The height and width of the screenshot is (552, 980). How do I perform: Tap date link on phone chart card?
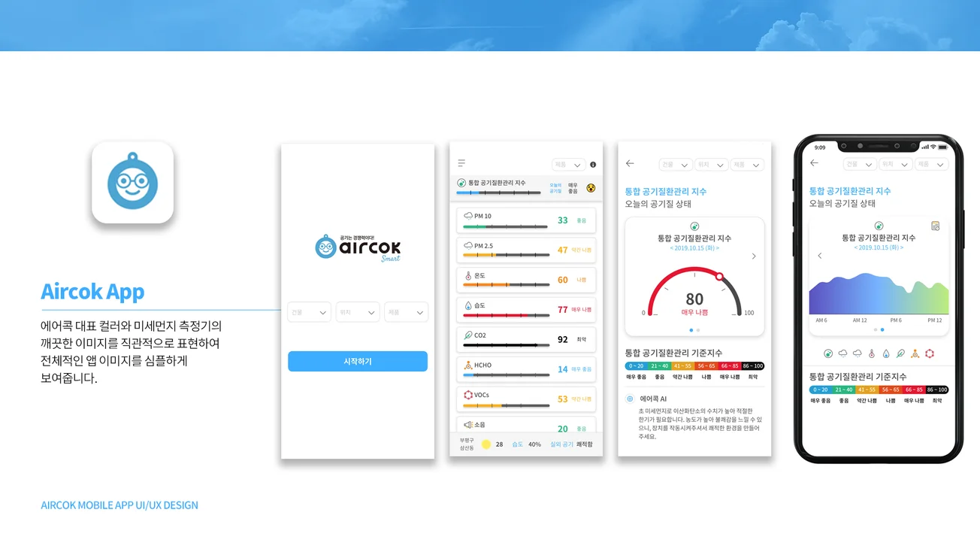pos(879,247)
